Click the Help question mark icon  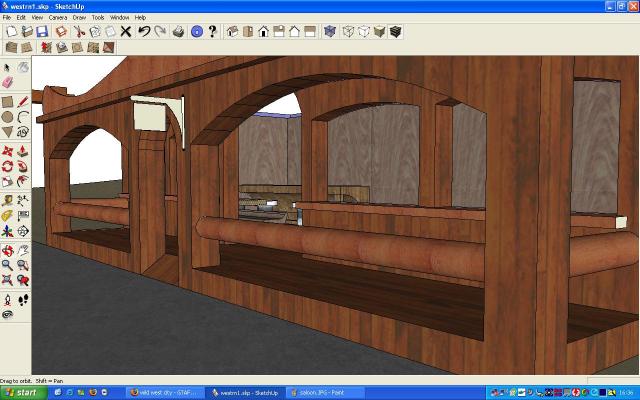point(212,32)
